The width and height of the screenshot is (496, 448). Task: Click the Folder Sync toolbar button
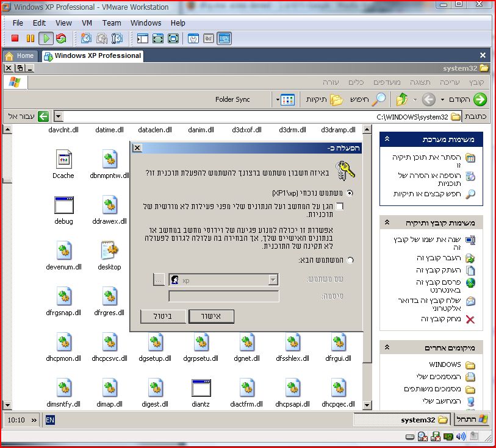(232, 99)
